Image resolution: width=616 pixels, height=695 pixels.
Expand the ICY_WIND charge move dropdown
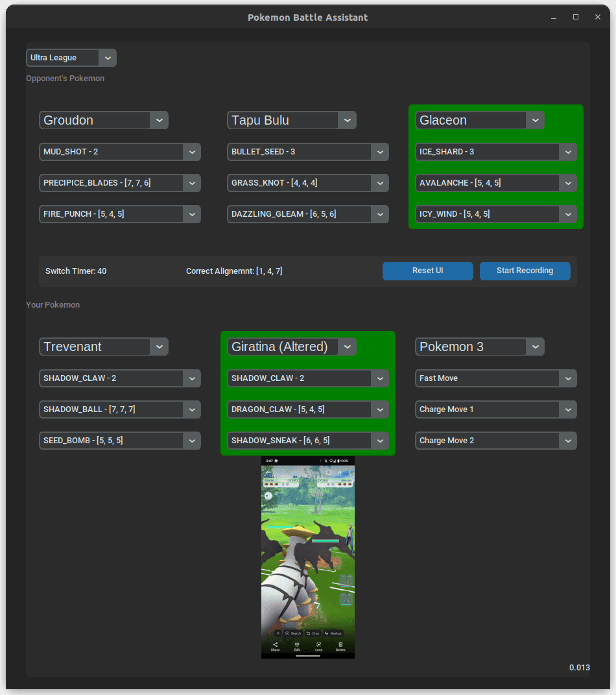[496, 214]
